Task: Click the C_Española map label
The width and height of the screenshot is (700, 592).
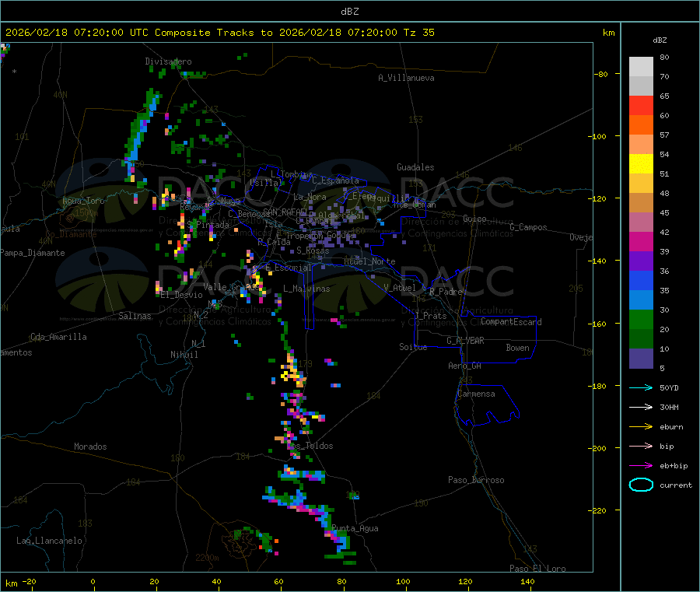Action: [x=335, y=180]
